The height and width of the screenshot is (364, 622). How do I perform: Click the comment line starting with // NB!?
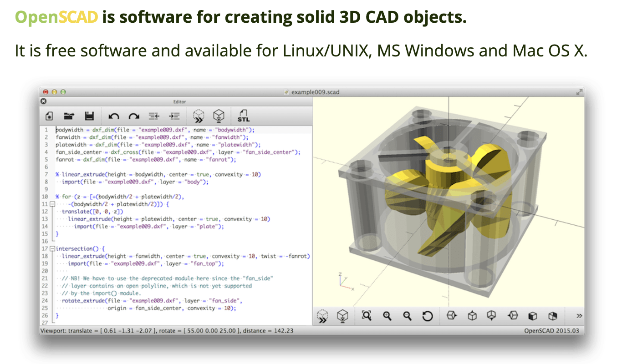point(167,278)
